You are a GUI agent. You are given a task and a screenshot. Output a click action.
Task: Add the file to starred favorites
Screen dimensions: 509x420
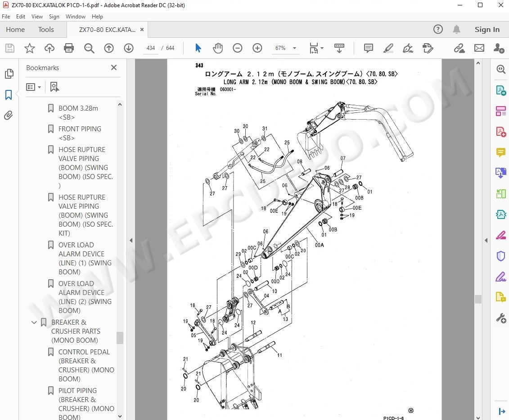click(30, 48)
